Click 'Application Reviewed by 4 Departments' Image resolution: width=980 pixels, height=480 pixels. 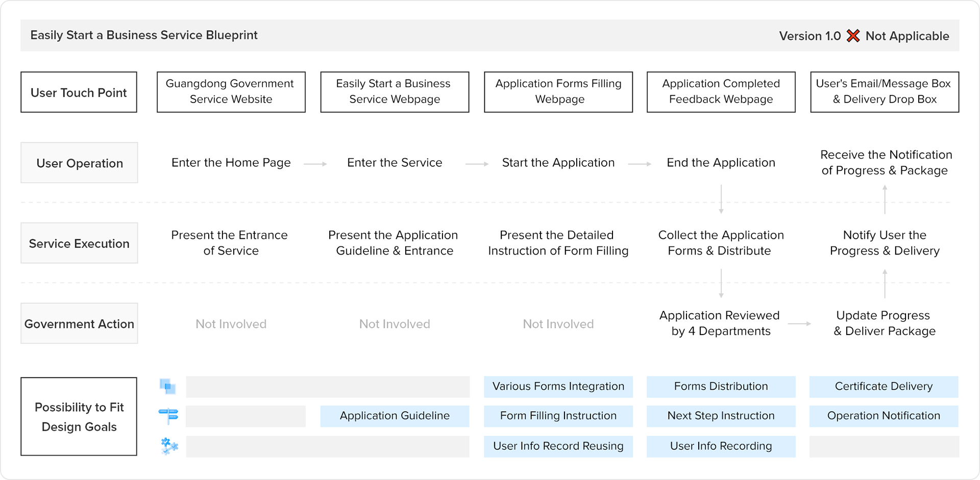tap(720, 323)
